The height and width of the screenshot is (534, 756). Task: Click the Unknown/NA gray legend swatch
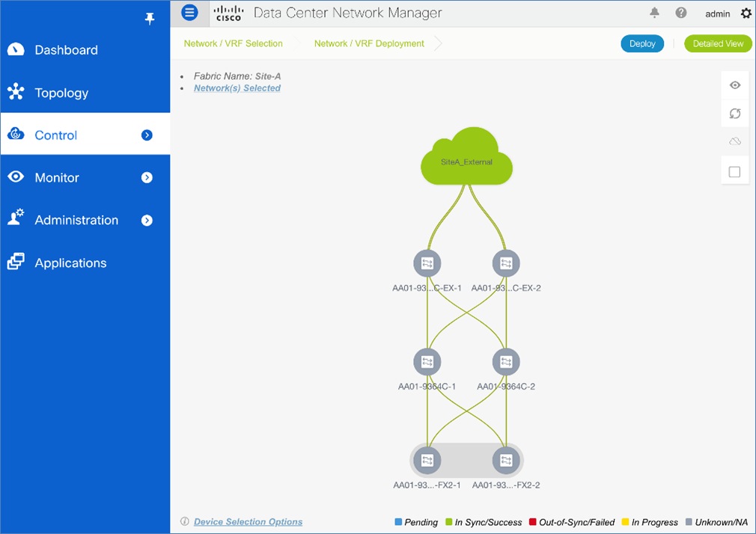coord(689,521)
